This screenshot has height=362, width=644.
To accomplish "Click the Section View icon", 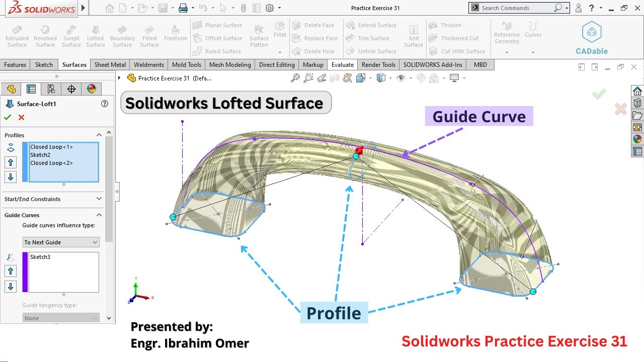I will [x=335, y=78].
